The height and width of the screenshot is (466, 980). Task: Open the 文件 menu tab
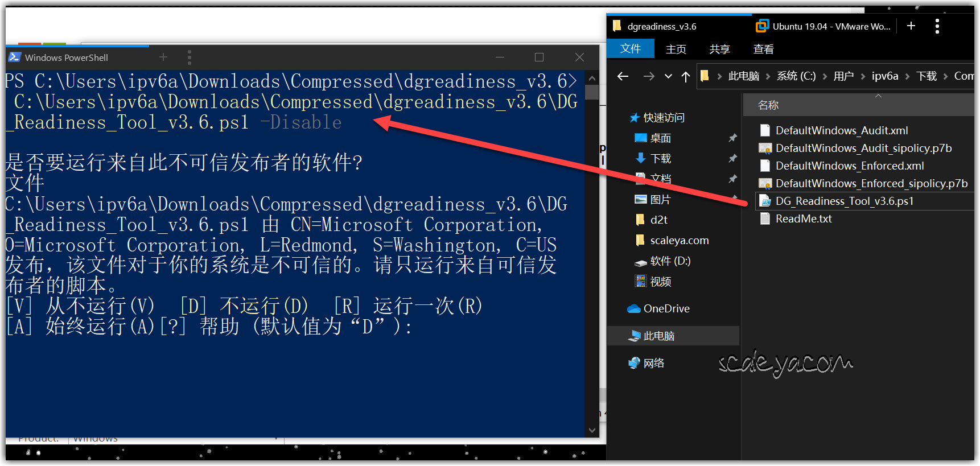pyautogui.click(x=630, y=49)
